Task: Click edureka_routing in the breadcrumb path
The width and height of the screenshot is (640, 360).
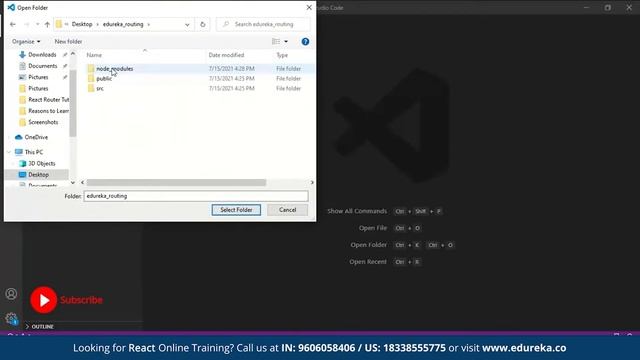Action: [123, 24]
